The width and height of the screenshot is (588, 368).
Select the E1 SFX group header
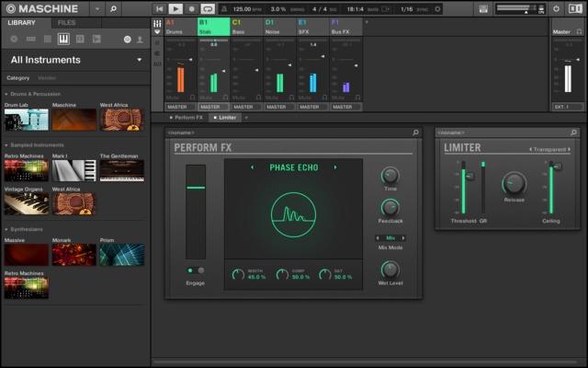(x=312, y=27)
